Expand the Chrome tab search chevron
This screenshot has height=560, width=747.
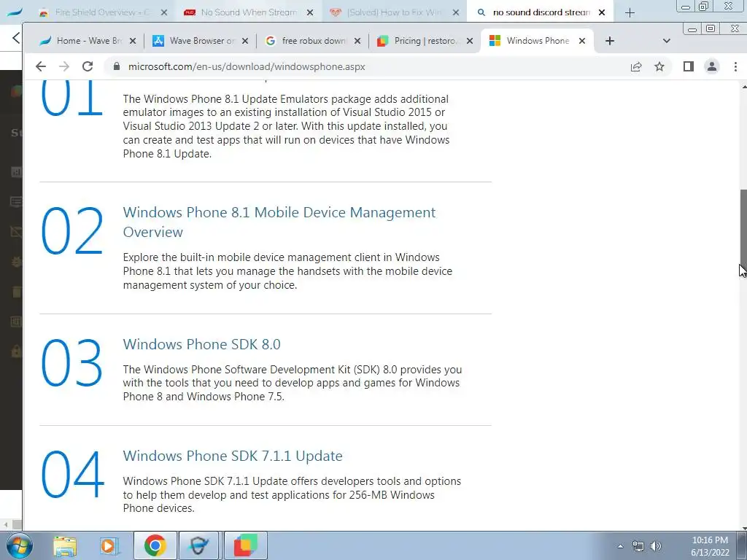click(x=667, y=41)
